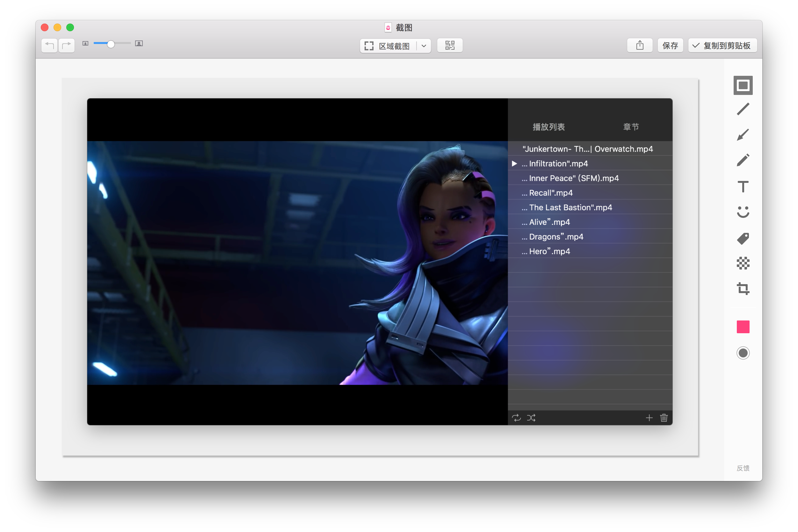Switch to the 播放列表 tab
Image resolution: width=798 pixels, height=532 pixels.
tap(548, 127)
